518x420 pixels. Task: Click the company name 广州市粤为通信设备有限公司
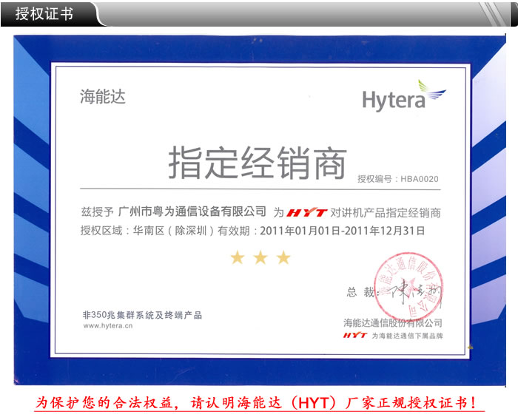[192, 213]
